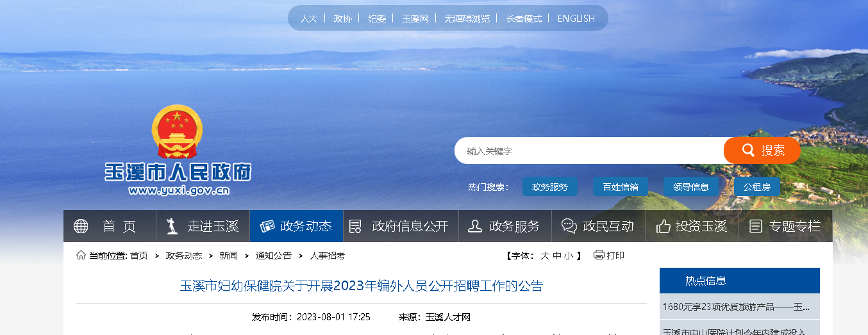Click the statue icon beside 走进玉溪
The width and height of the screenshot is (868, 335).
tap(171, 226)
